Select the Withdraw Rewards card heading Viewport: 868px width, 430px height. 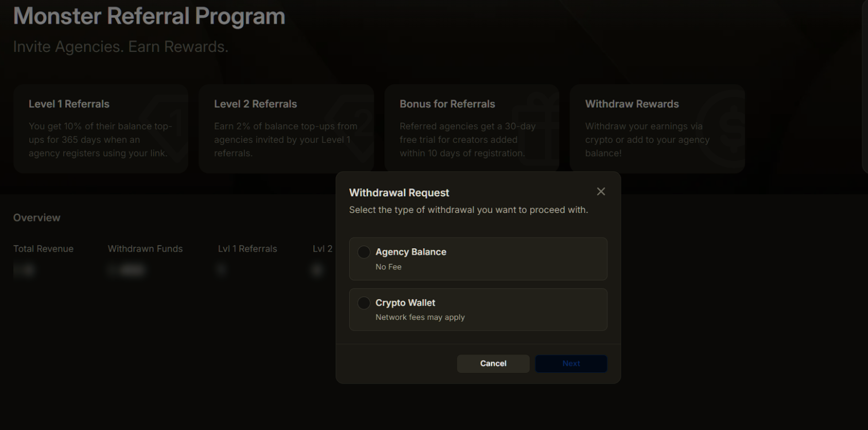(632, 104)
